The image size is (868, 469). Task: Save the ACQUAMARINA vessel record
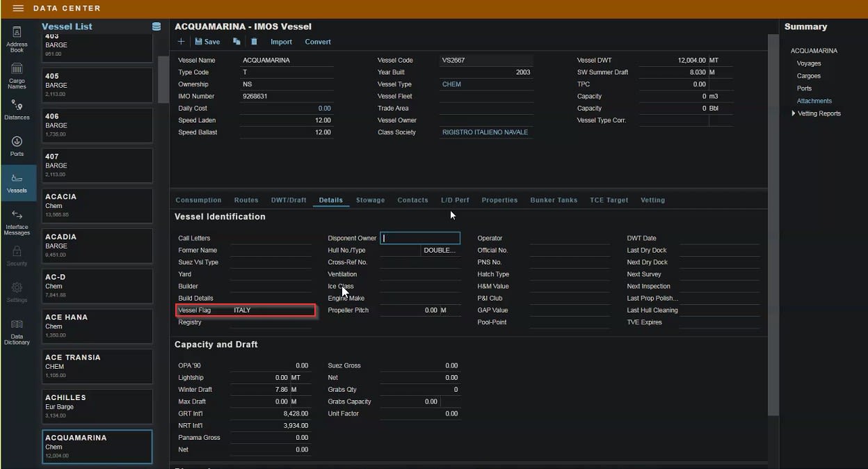click(x=207, y=42)
